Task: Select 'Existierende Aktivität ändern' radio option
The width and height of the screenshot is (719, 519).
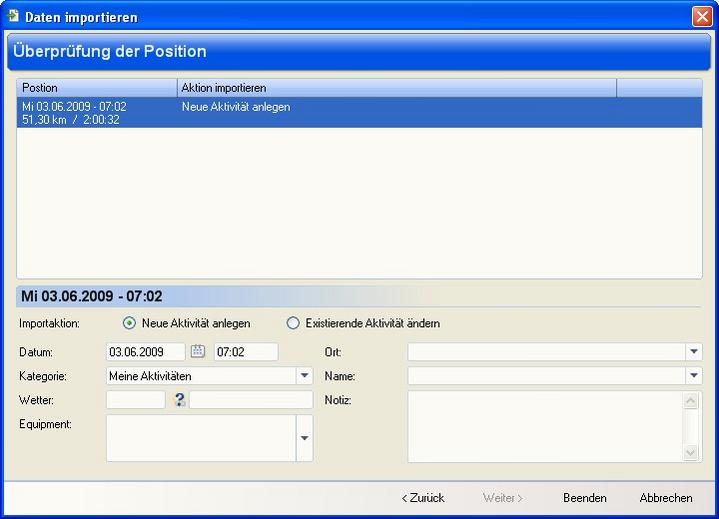Action: pos(293,323)
